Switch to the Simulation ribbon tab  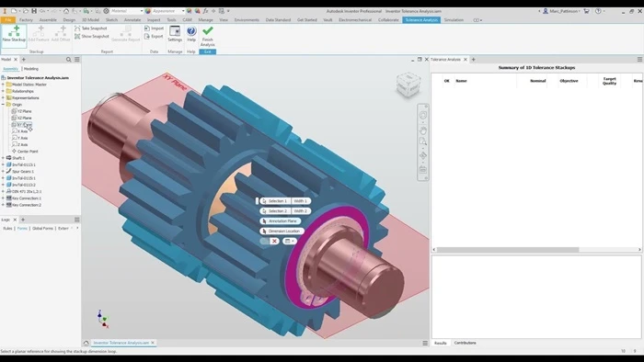pos(454,19)
